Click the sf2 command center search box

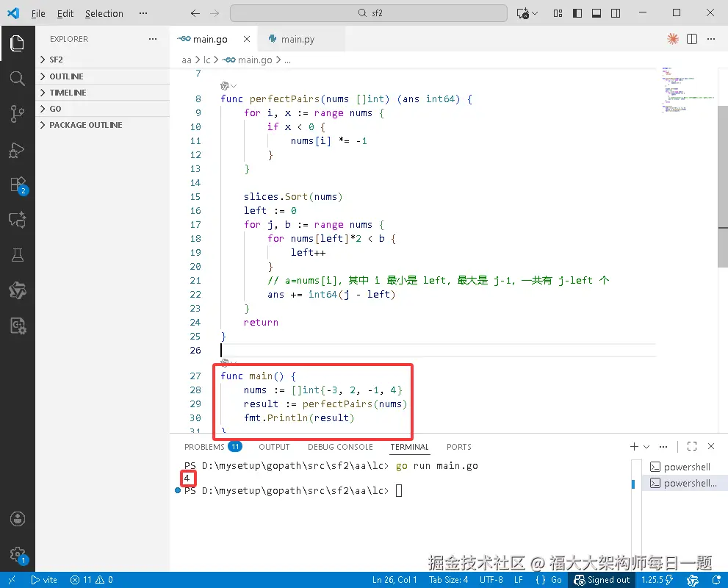(369, 13)
